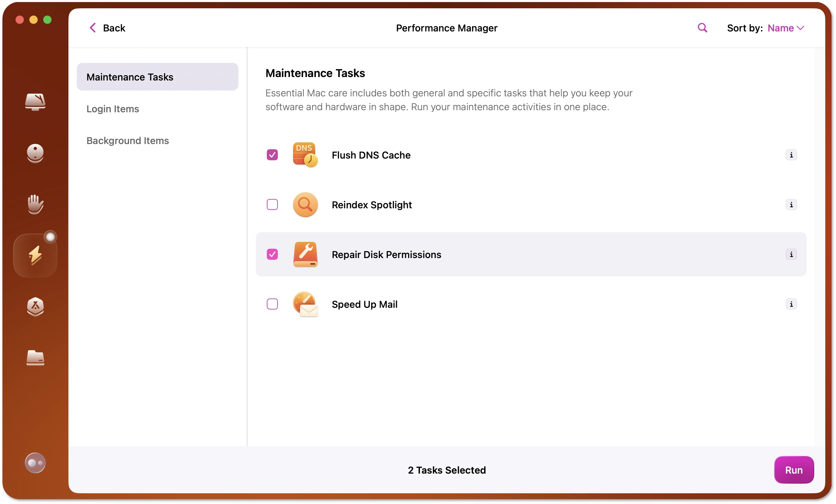
Task: Click the info button for Flush DNS Cache
Action: 791,155
